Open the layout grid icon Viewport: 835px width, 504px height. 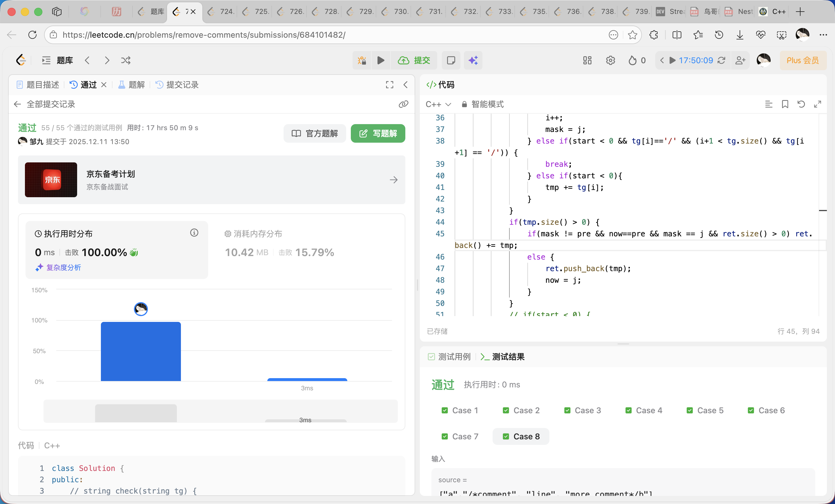point(587,60)
